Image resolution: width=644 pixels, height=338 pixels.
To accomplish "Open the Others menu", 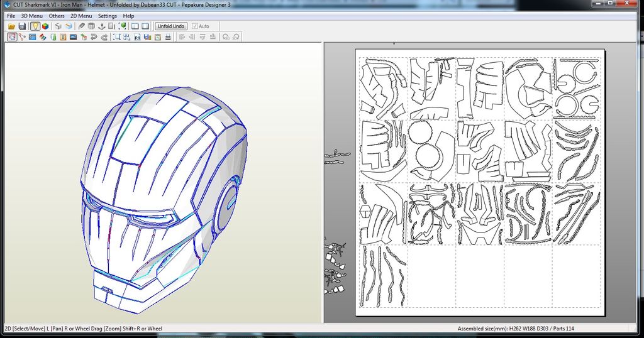I will (56, 16).
